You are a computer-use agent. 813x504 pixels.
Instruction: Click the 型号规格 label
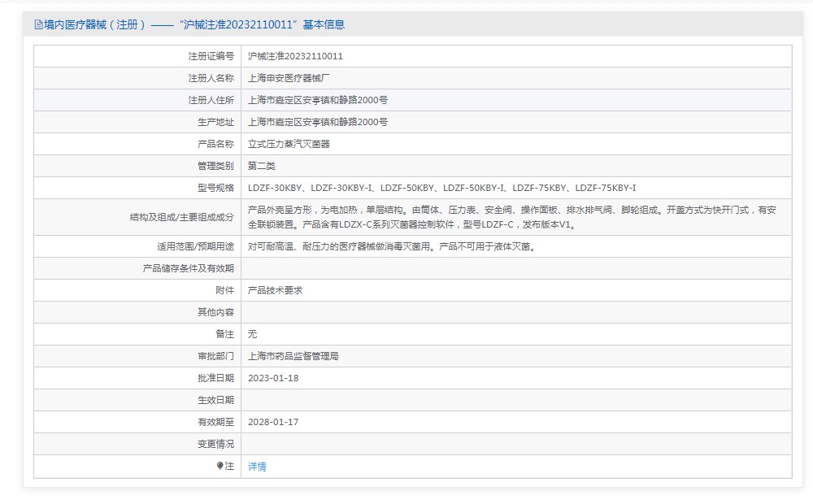[215, 188]
